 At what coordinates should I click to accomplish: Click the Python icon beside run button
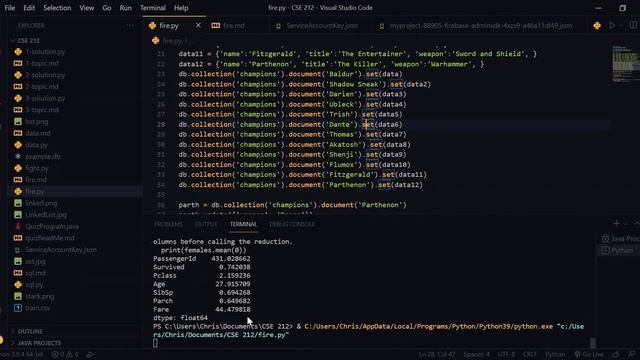pos(597,25)
